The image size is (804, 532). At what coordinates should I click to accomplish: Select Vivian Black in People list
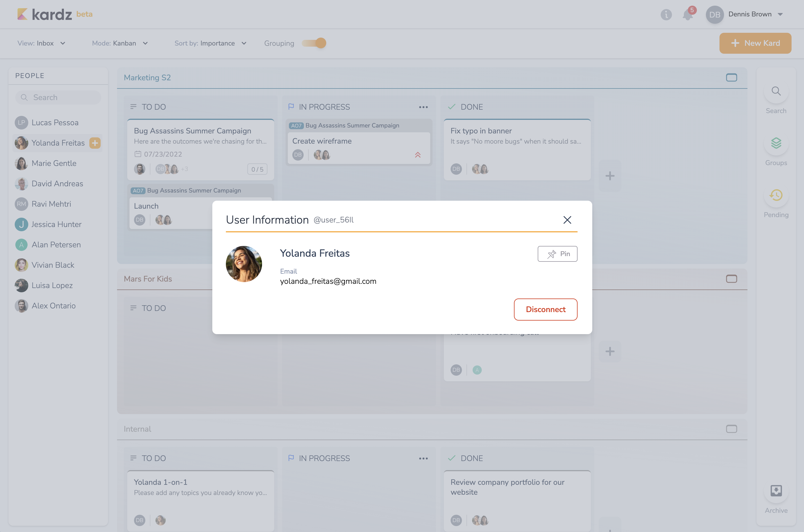click(x=58, y=265)
